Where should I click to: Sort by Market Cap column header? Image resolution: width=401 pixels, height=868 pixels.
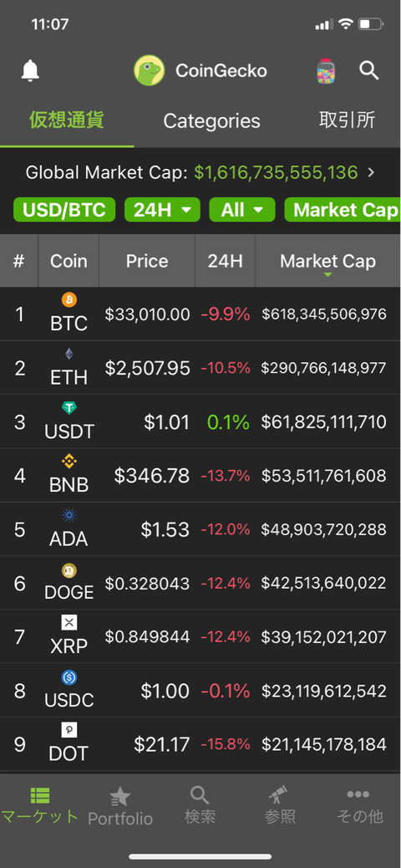(328, 261)
